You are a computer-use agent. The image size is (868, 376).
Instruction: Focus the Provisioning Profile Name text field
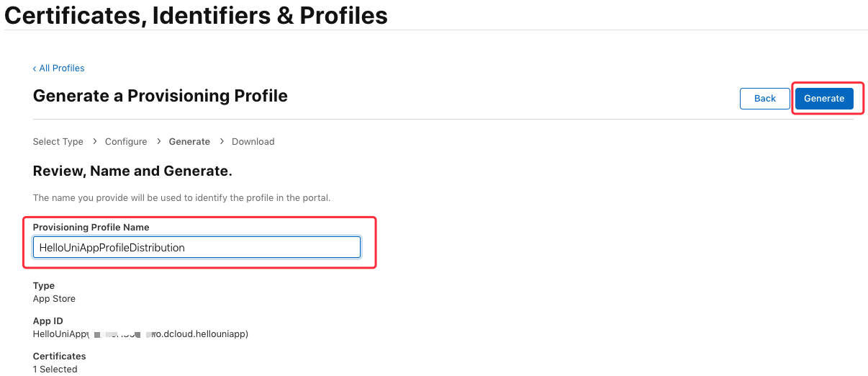tap(196, 248)
